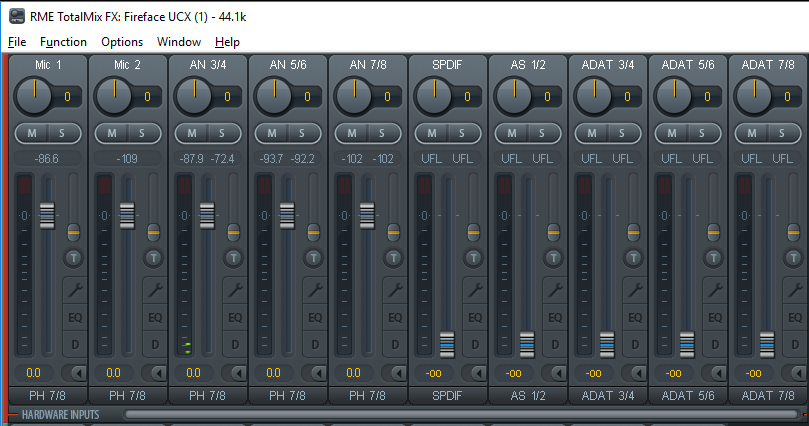Click trim (T) button on AS 1/2 channel
The height and width of the screenshot is (426, 809).
[554, 257]
